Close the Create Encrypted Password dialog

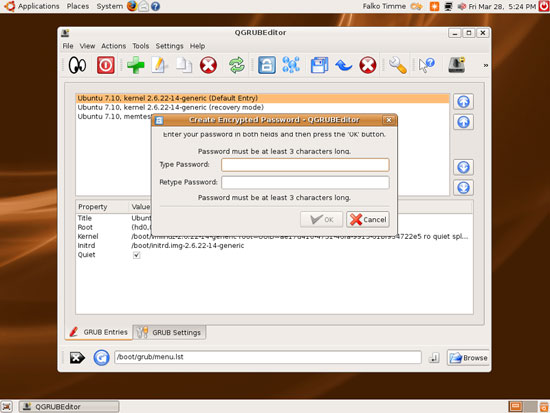coord(389,120)
